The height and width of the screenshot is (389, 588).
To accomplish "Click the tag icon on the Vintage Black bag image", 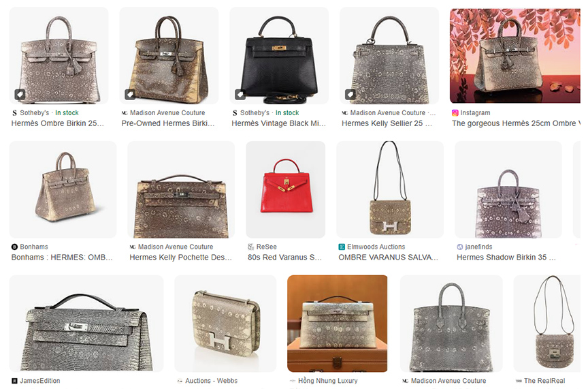I will 240,95.
